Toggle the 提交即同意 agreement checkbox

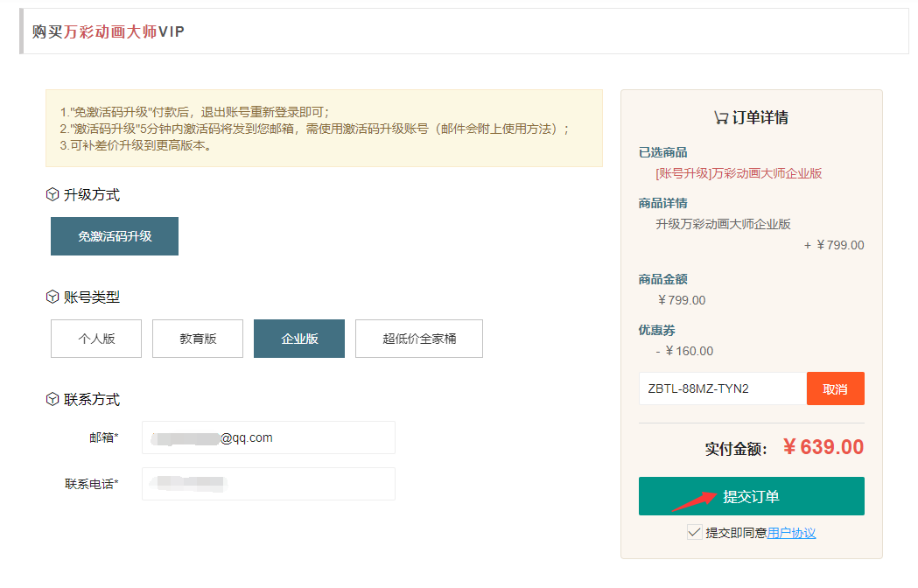point(694,532)
